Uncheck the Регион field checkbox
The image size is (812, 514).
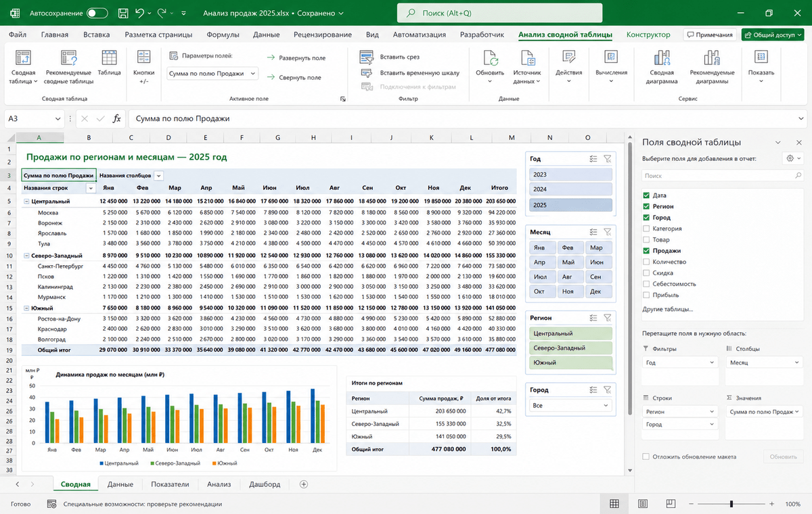tap(646, 206)
